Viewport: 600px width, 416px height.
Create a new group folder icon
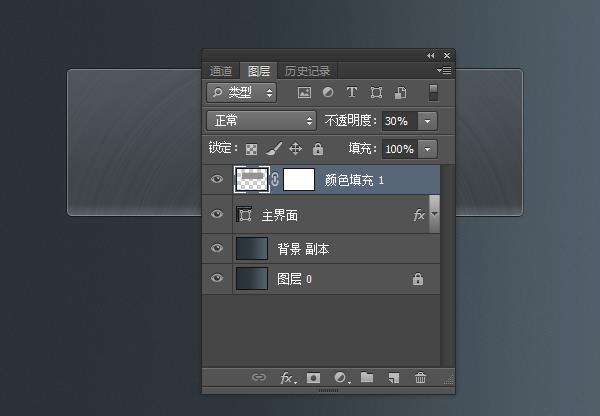(x=367, y=377)
